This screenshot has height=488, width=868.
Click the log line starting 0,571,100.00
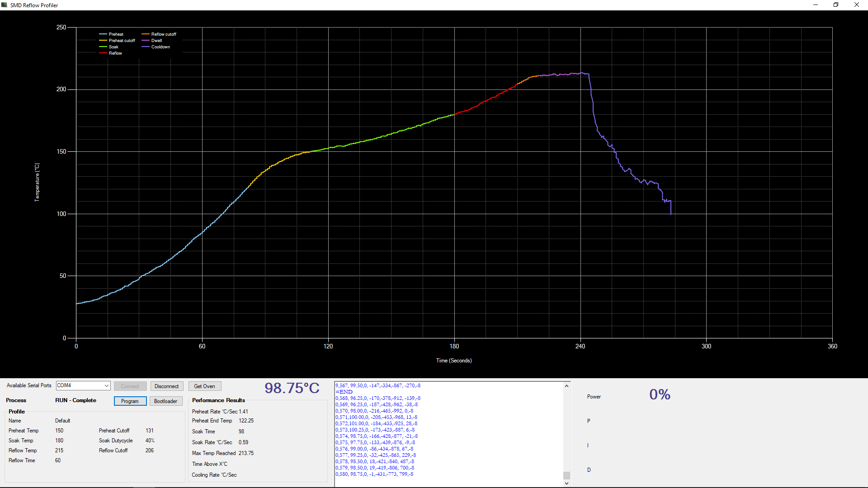point(376,417)
